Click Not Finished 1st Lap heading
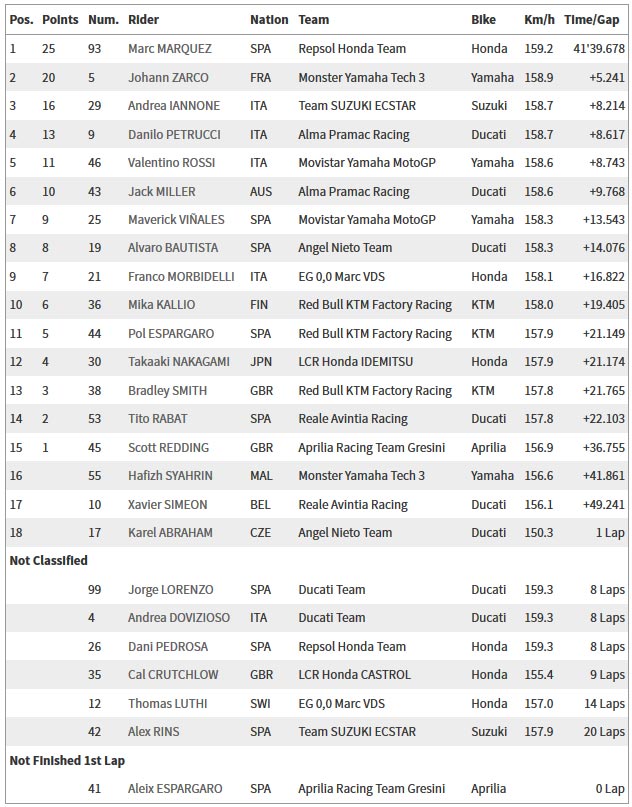 point(67,761)
